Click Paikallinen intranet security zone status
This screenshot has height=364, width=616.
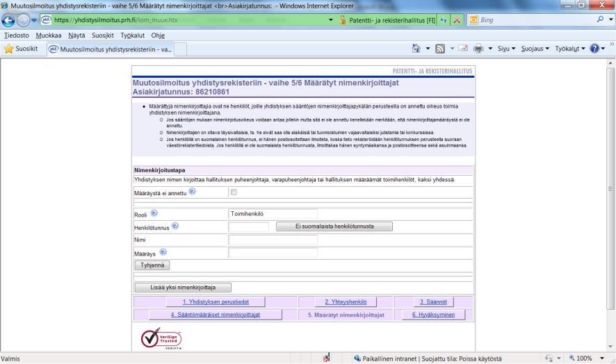pos(428,358)
